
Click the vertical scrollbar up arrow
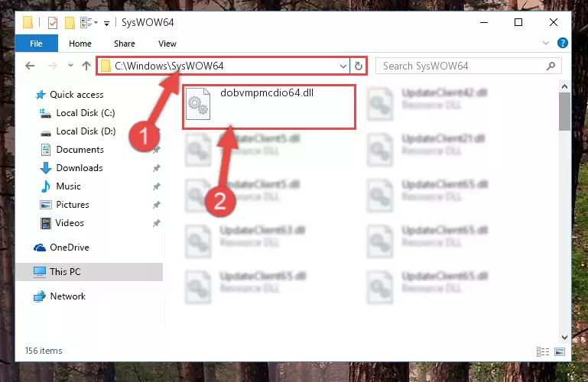564,87
